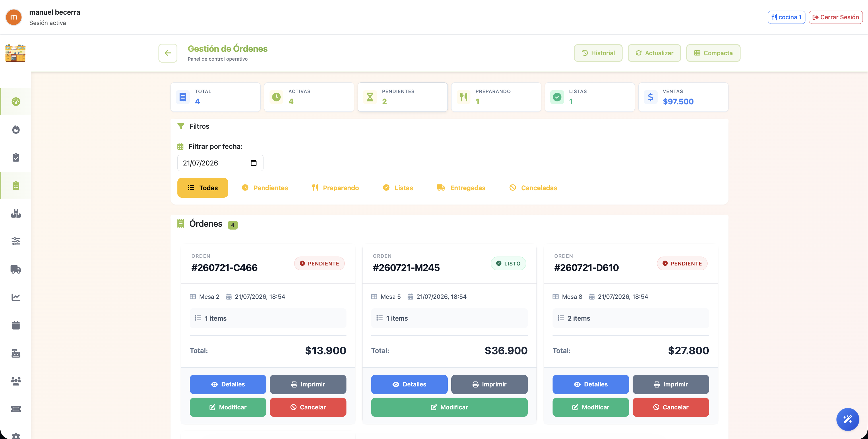The width and height of the screenshot is (868, 439).
Task: Click the Total receipt icon
Action: [x=183, y=97]
